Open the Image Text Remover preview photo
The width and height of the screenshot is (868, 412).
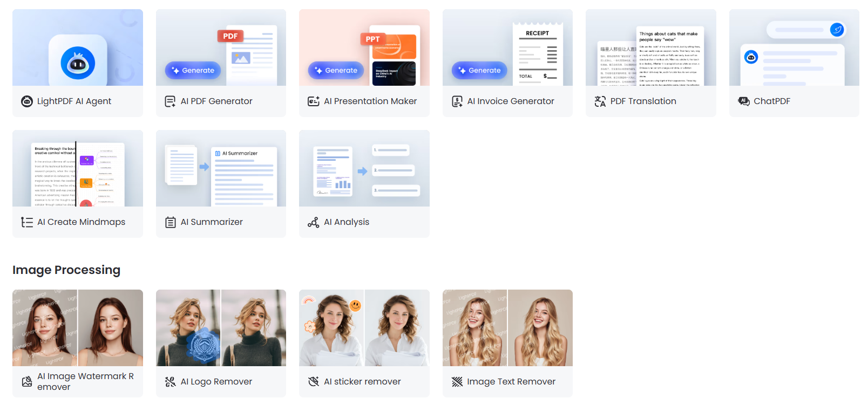point(507,328)
